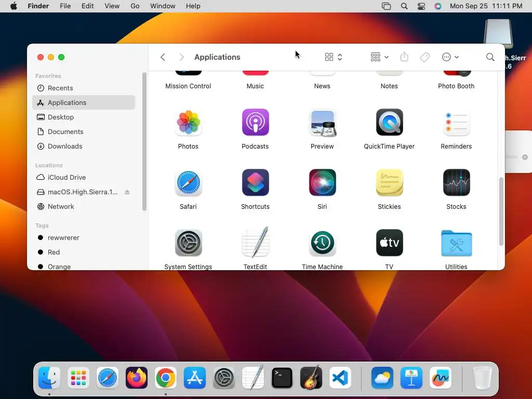This screenshot has height=399, width=532.
Task: Select the Stocks app icon
Action: pyautogui.click(x=456, y=182)
